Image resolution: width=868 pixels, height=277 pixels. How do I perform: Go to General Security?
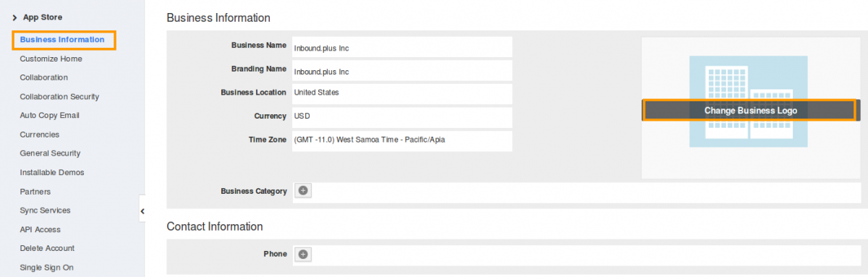[51, 153]
